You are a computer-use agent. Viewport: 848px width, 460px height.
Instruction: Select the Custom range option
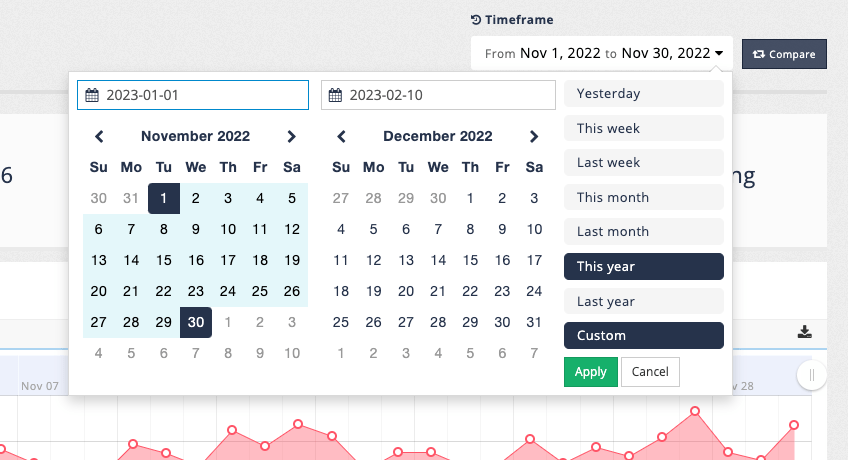(644, 336)
